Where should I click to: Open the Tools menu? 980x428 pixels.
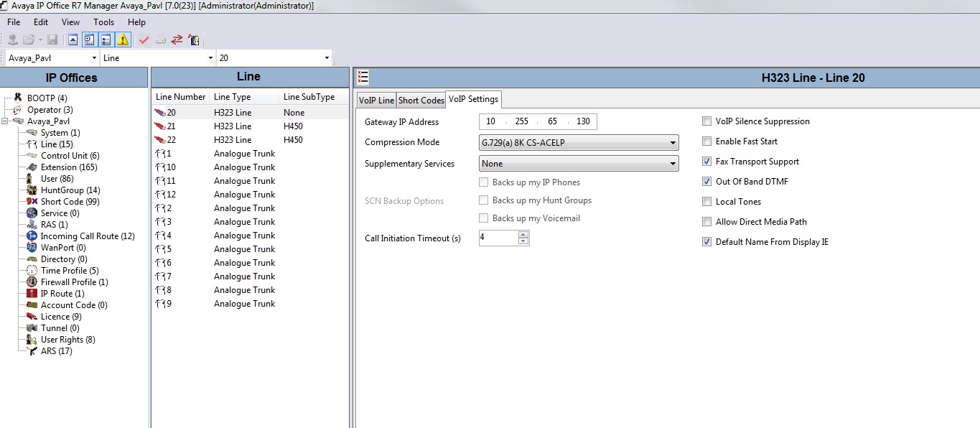point(104,22)
